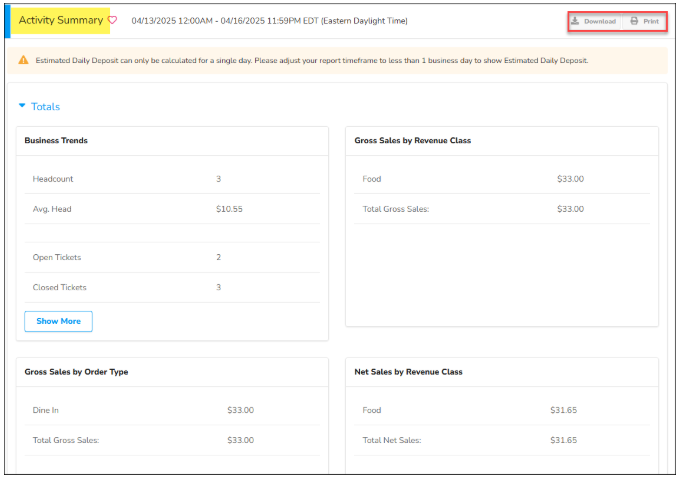Click the Total Net Sales label
This screenshot has width=680, height=481.
[392, 440]
